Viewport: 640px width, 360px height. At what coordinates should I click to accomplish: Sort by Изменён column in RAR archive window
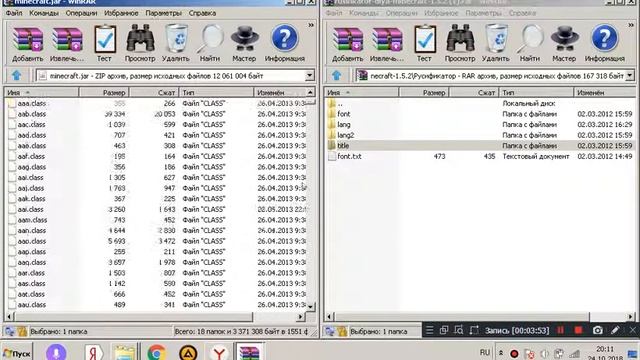point(604,93)
